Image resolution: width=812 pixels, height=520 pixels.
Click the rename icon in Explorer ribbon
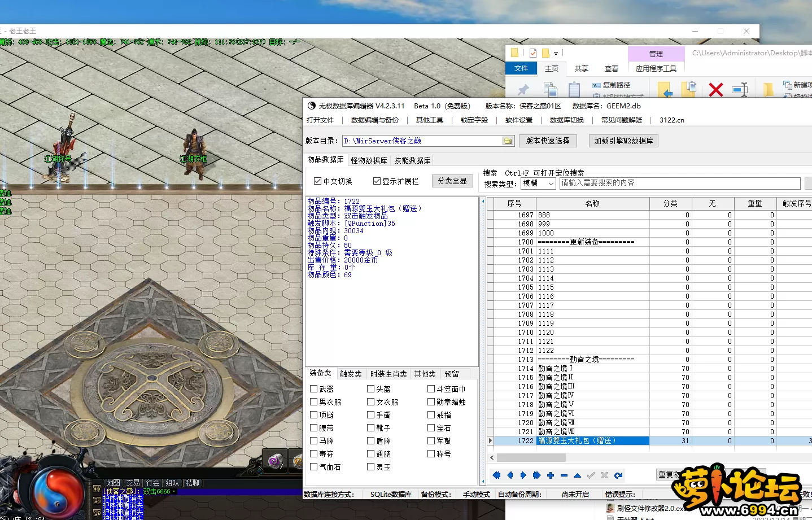pos(740,89)
